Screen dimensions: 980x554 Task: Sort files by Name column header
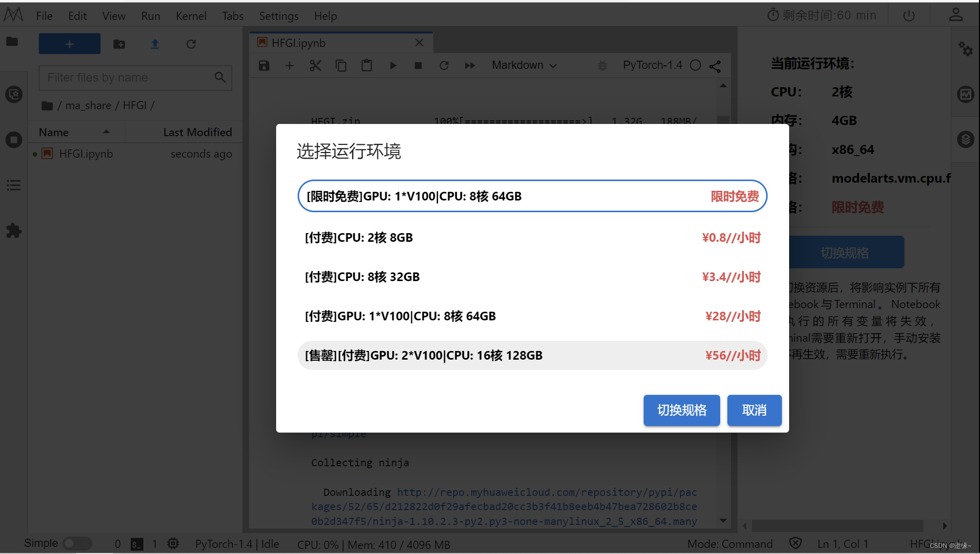[54, 132]
